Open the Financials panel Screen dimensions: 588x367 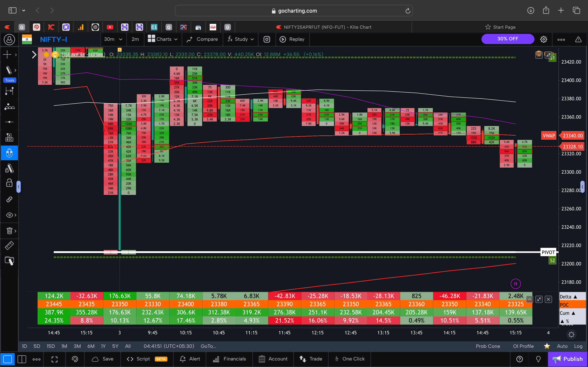[229, 359]
